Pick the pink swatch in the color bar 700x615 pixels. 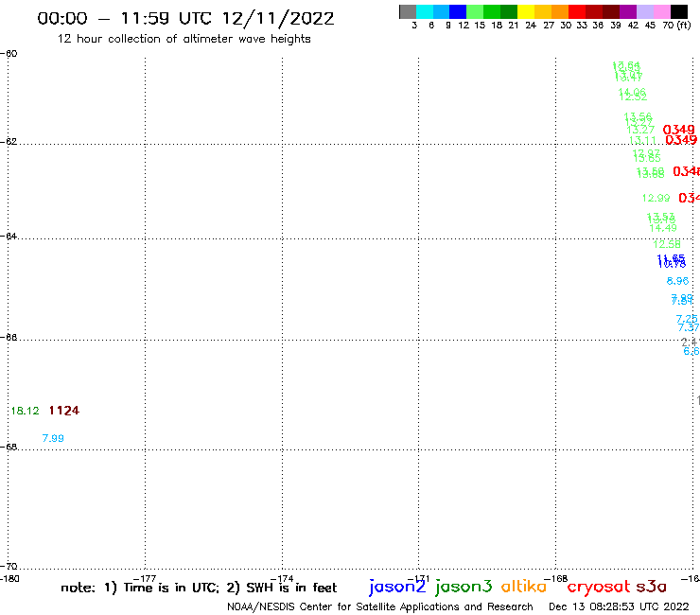pyautogui.click(x=661, y=11)
